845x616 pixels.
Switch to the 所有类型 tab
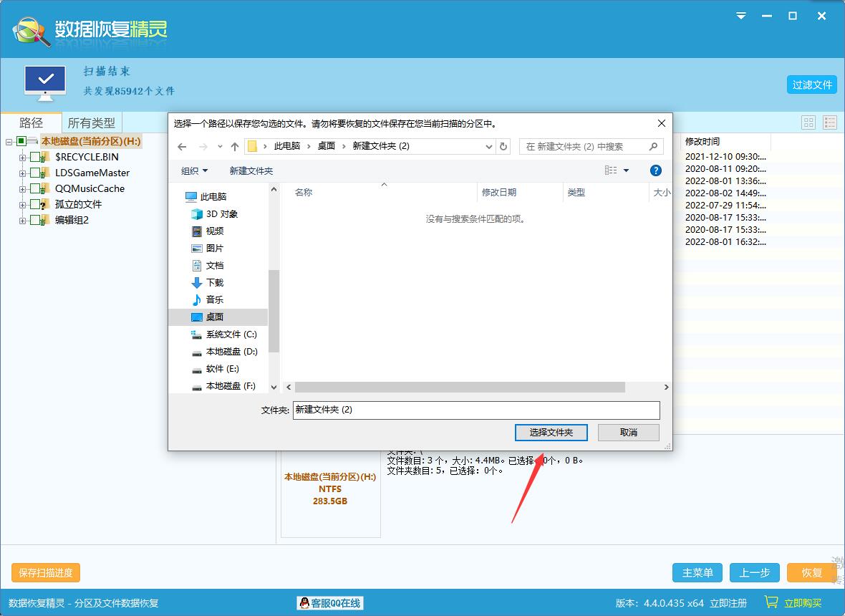pyautogui.click(x=91, y=122)
